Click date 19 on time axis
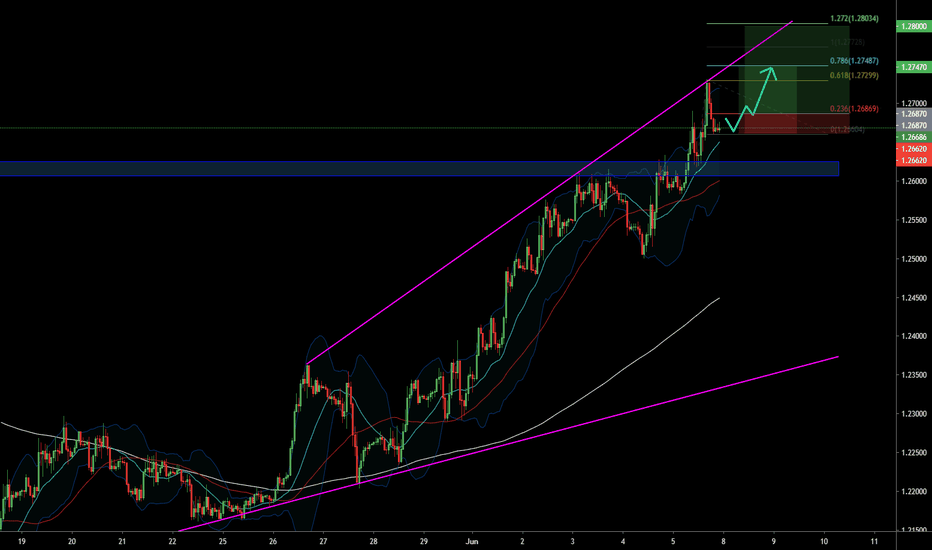Screen dimensions: 932x550 point(21,542)
